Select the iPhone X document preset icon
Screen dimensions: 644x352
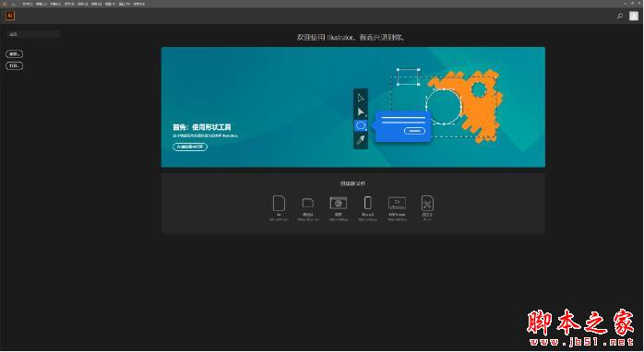point(367,203)
